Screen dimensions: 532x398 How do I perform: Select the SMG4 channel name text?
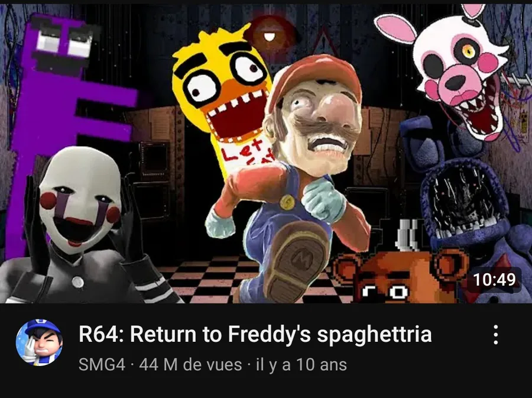click(102, 365)
